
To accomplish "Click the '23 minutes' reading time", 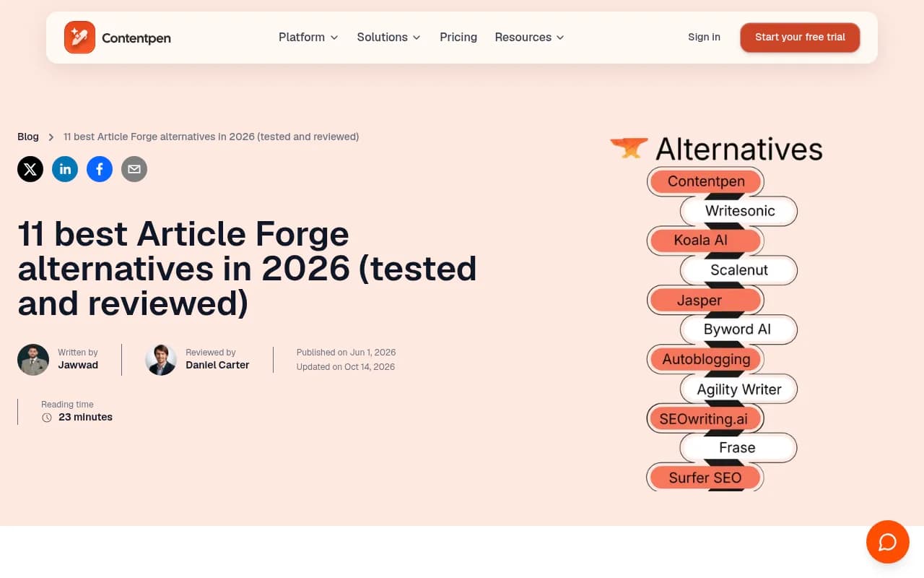I will pos(85,418).
